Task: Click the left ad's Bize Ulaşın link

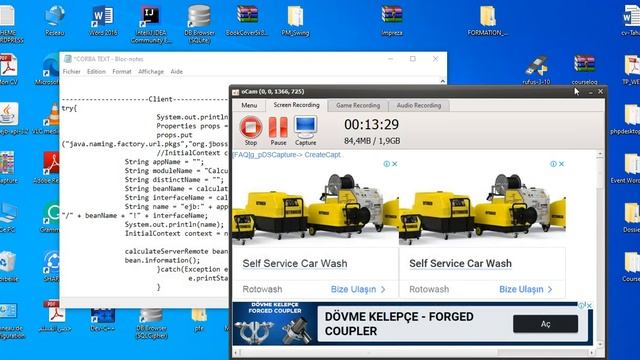Action: pos(358,289)
